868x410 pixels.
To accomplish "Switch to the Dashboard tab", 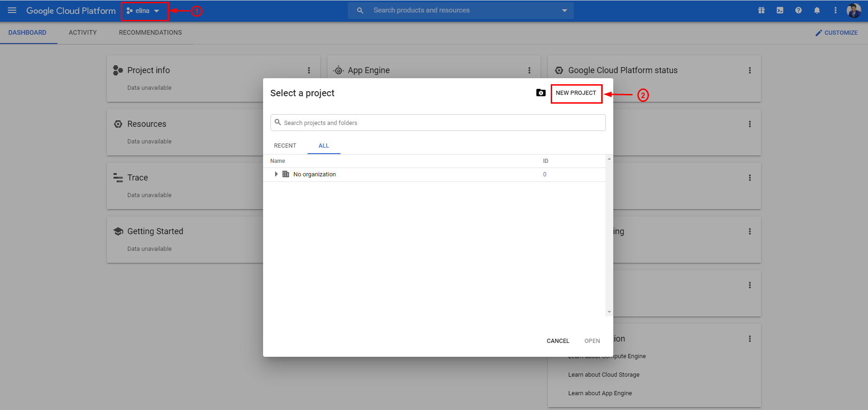I will [27, 32].
